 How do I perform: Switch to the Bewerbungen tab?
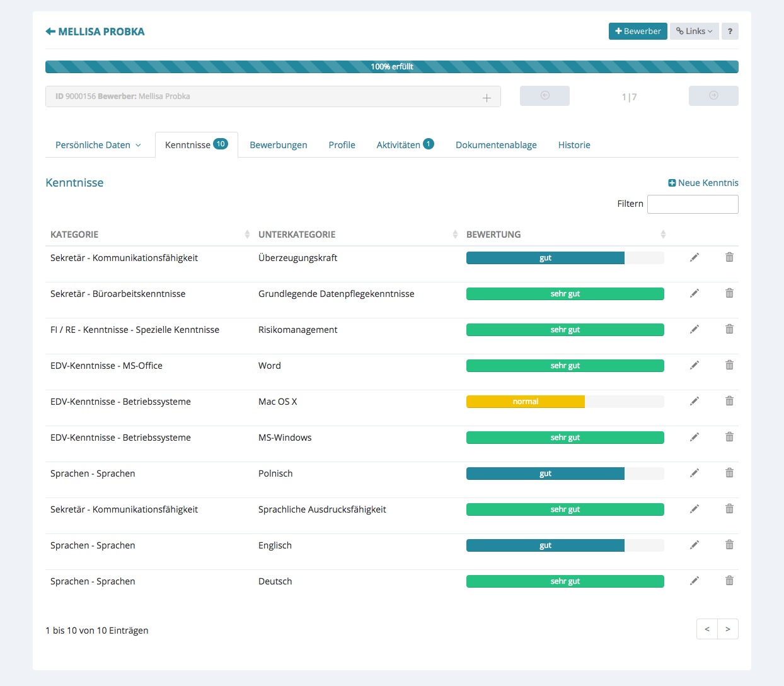(x=278, y=145)
